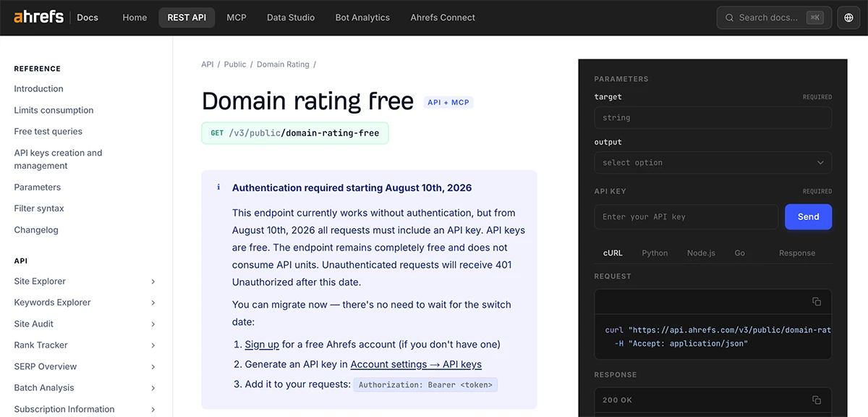The width and height of the screenshot is (868, 417).
Task: Open the Changelog sidebar page
Action: click(36, 229)
